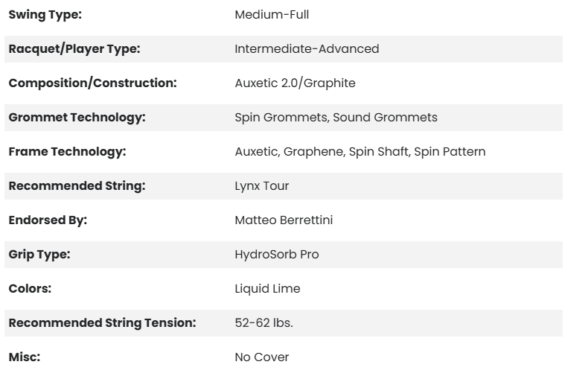Select the HydroSorb Pro grip value

[x=276, y=255]
